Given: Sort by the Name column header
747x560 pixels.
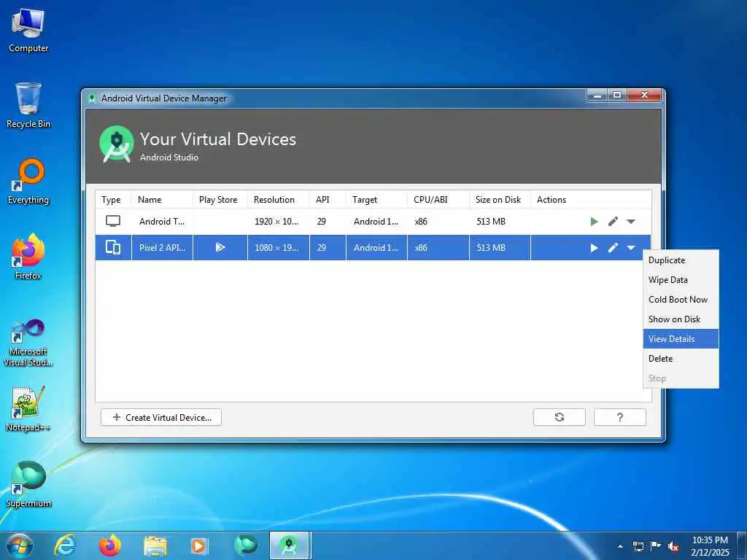Looking at the screenshot, I should (x=162, y=200).
